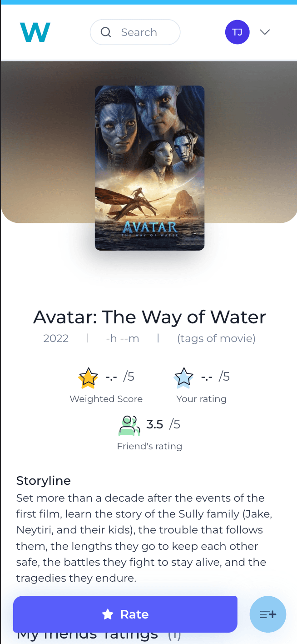Viewport: 297px width, 644px height.
Task: Click the movie title Avatar: The Way of Water
Action: (x=149, y=317)
